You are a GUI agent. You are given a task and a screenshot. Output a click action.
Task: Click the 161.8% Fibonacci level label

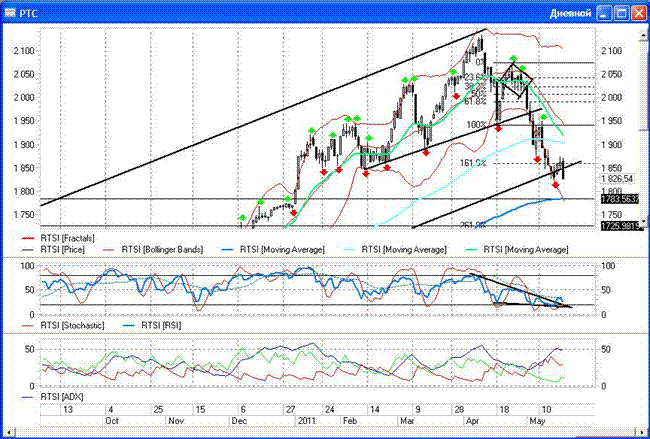tap(473, 163)
